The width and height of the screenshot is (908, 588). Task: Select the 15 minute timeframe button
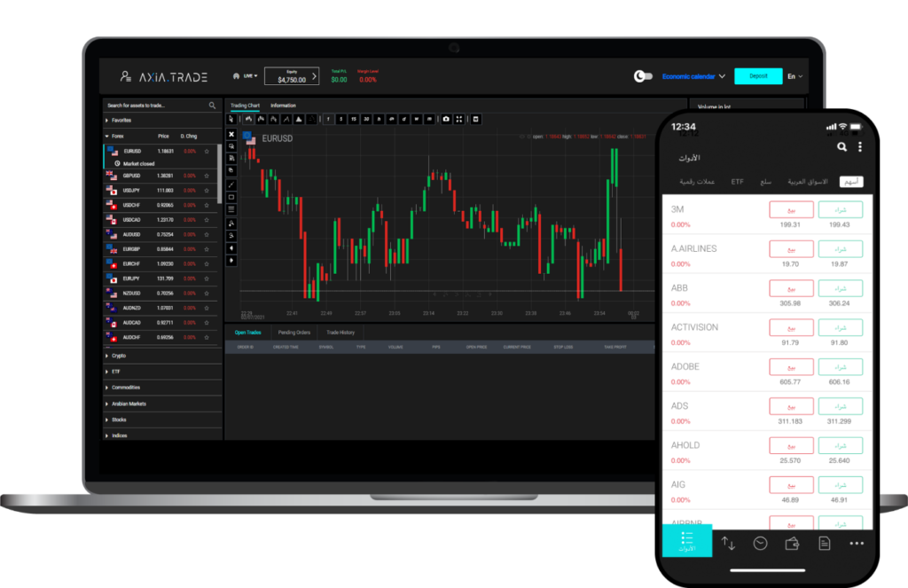point(354,120)
